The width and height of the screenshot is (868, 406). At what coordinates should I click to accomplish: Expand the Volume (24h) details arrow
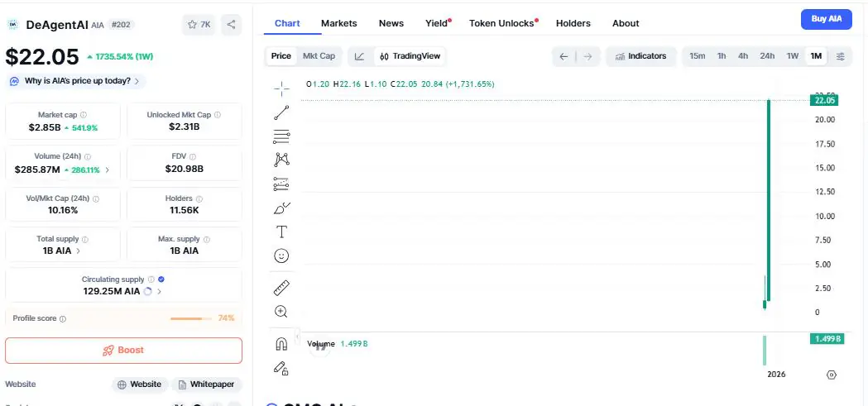click(x=107, y=170)
